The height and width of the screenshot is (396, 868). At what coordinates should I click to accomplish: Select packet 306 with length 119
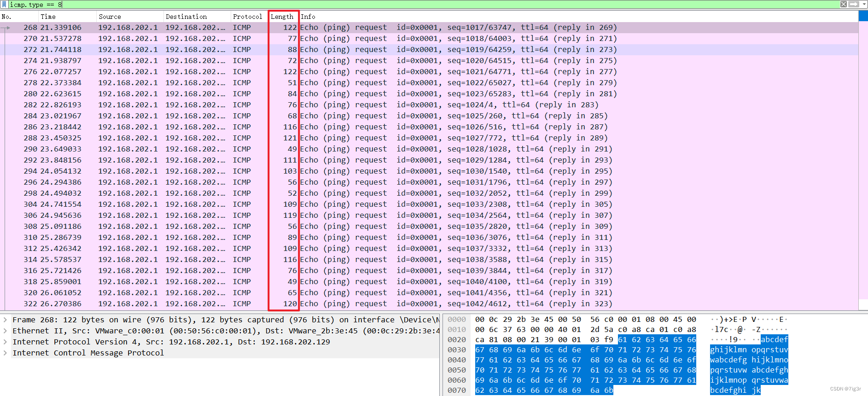[429, 215]
